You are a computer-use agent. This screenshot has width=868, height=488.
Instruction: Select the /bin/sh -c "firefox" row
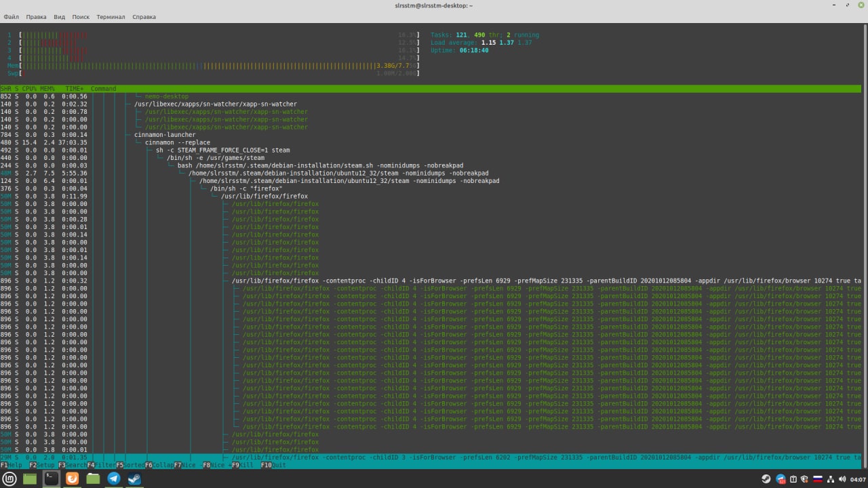click(x=431, y=188)
